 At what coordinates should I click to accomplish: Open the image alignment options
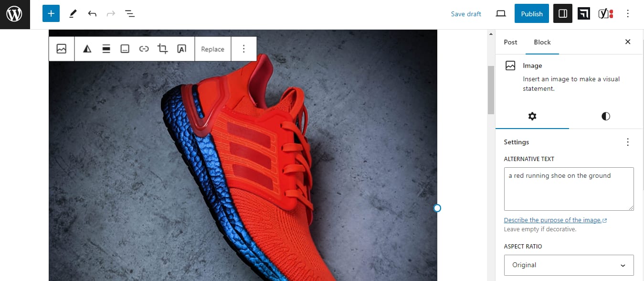pos(106,49)
